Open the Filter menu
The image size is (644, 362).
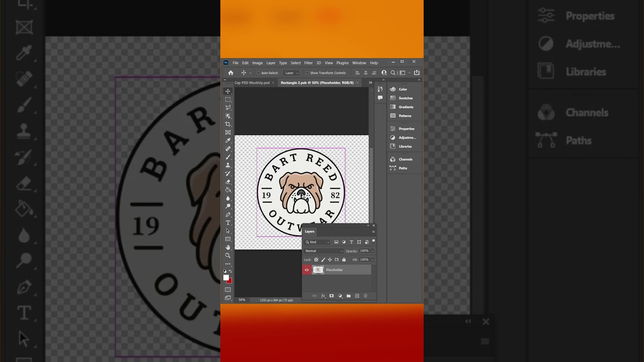308,63
